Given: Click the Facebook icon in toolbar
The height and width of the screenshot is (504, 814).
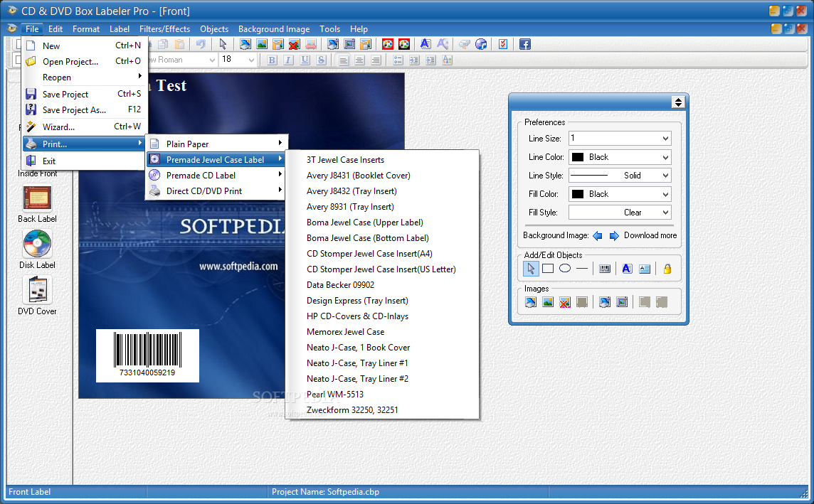Looking at the screenshot, I should pos(525,44).
